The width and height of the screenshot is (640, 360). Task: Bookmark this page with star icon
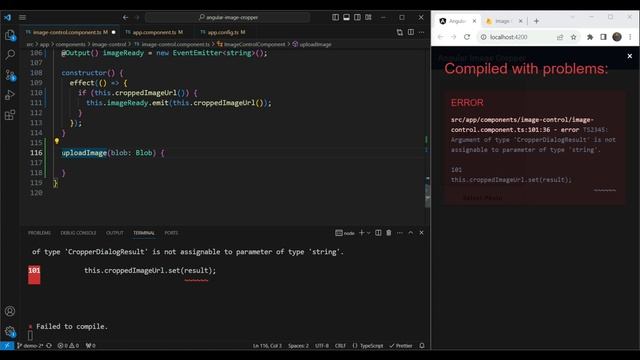point(573,37)
